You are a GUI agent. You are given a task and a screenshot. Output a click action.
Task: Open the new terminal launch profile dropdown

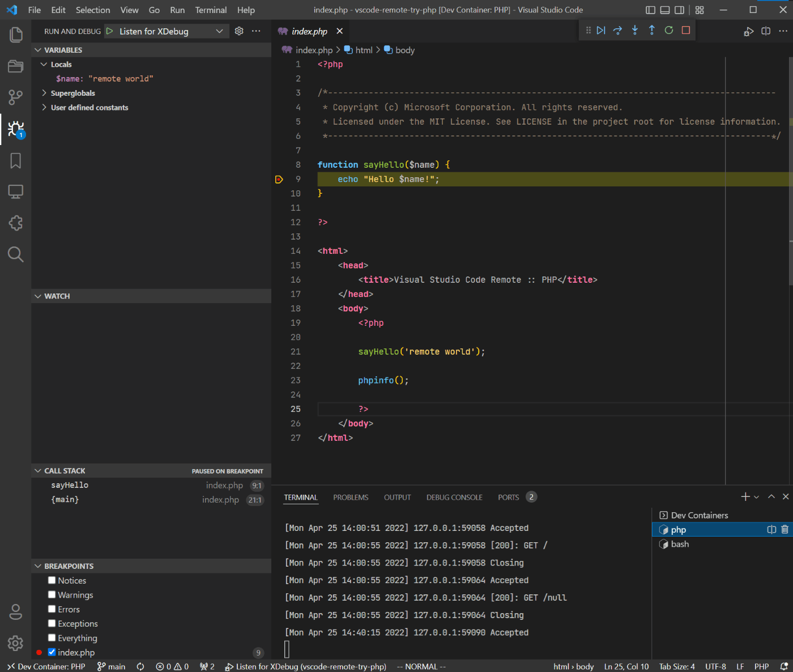[x=756, y=497]
